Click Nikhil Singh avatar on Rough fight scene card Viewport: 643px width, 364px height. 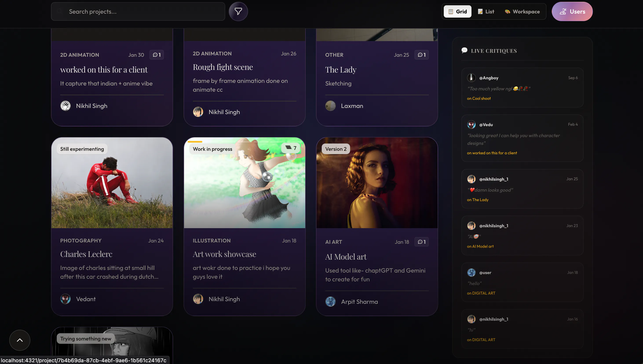[x=198, y=112]
